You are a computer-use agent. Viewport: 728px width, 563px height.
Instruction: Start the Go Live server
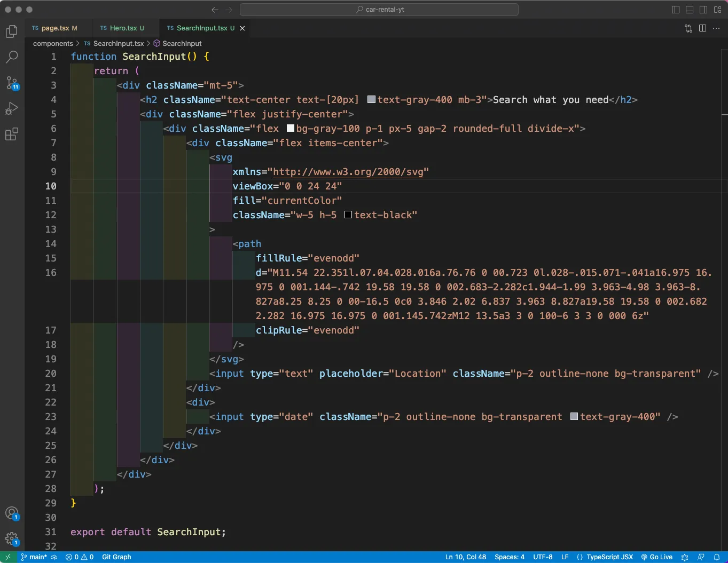657,557
